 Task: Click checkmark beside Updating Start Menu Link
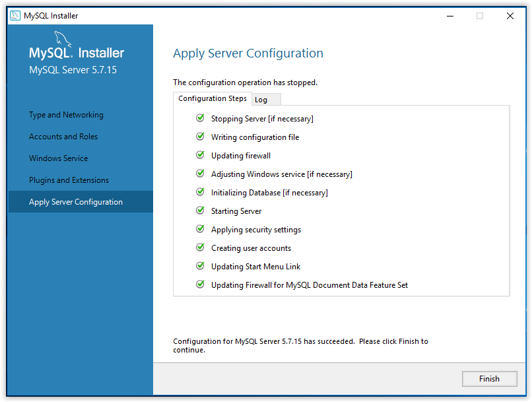tap(200, 265)
